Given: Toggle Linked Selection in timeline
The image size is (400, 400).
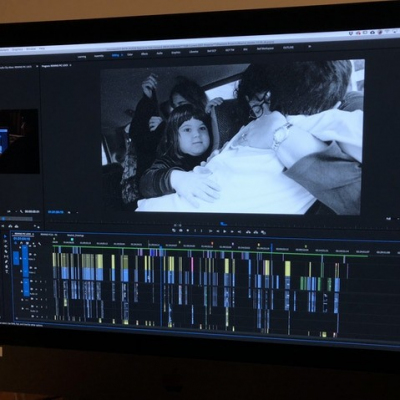Looking at the screenshot, I should pos(27,243).
